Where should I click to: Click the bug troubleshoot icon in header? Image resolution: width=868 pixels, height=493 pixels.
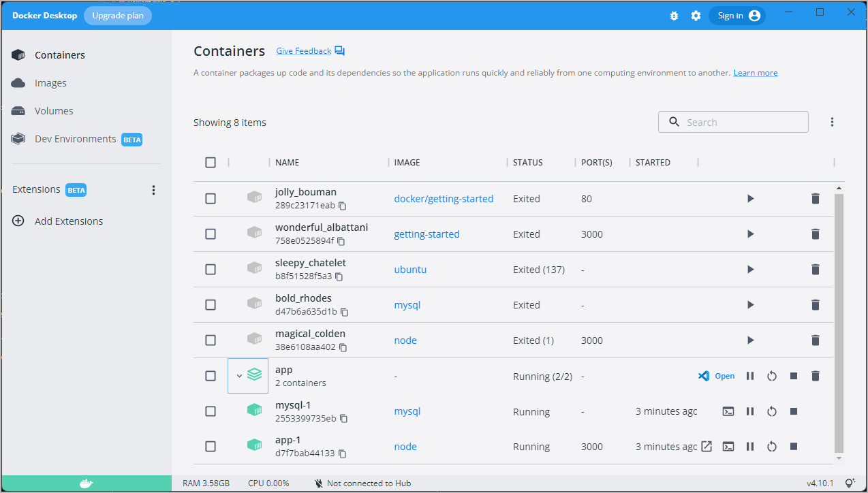click(674, 16)
